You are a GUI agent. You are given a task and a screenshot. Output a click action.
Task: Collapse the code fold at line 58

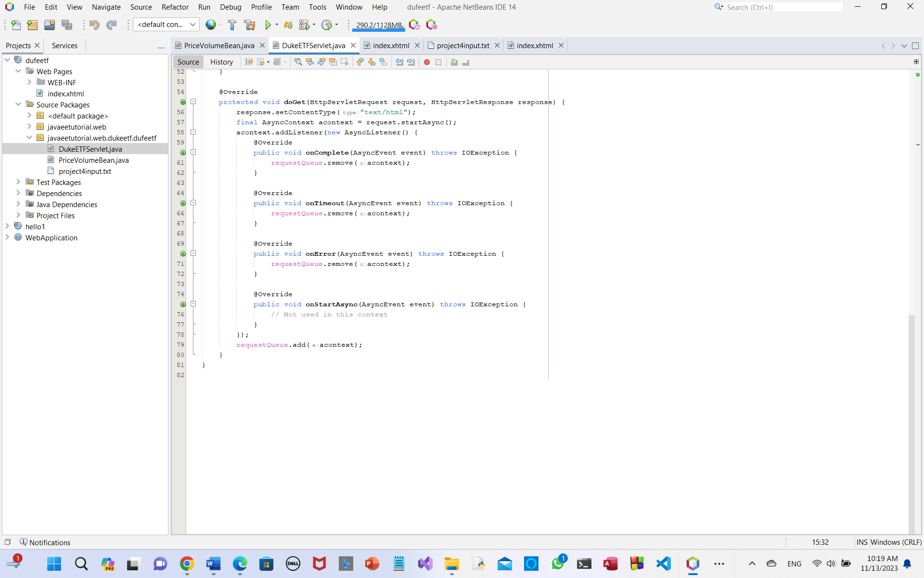point(193,132)
